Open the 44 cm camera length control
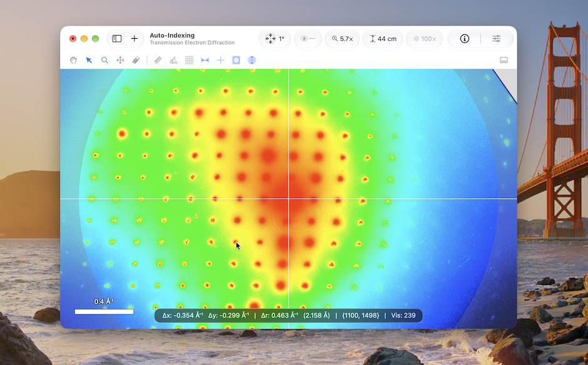The width and height of the screenshot is (588, 365). (x=383, y=39)
